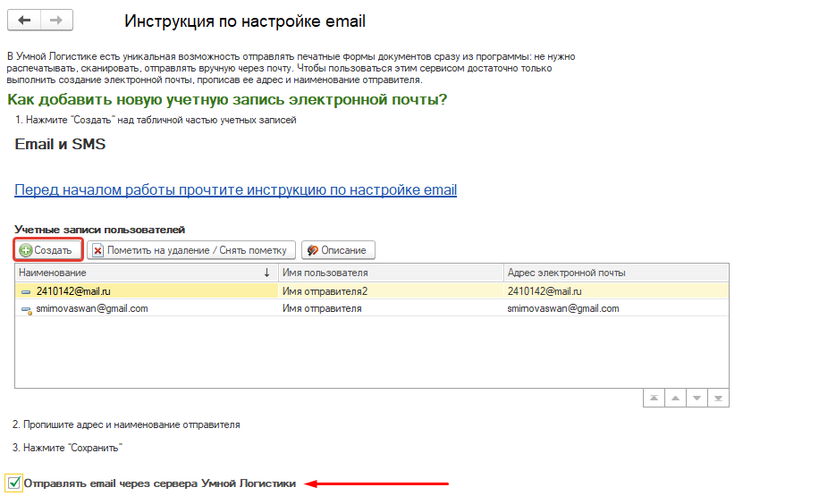Click the smirnovaswan@gmail.com email address cell
The height and width of the screenshot is (504, 836).
pyautogui.click(x=563, y=308)
